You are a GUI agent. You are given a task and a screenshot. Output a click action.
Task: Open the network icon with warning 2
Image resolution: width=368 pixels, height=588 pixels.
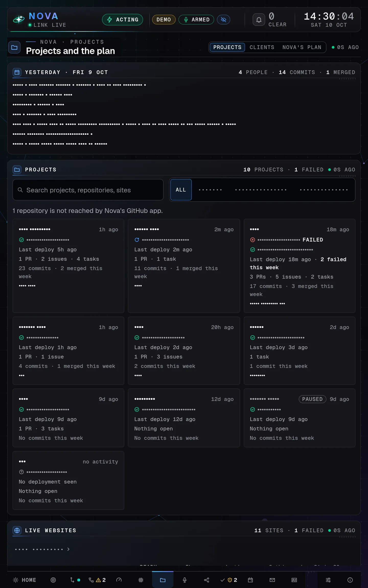(x=97, y=580)
